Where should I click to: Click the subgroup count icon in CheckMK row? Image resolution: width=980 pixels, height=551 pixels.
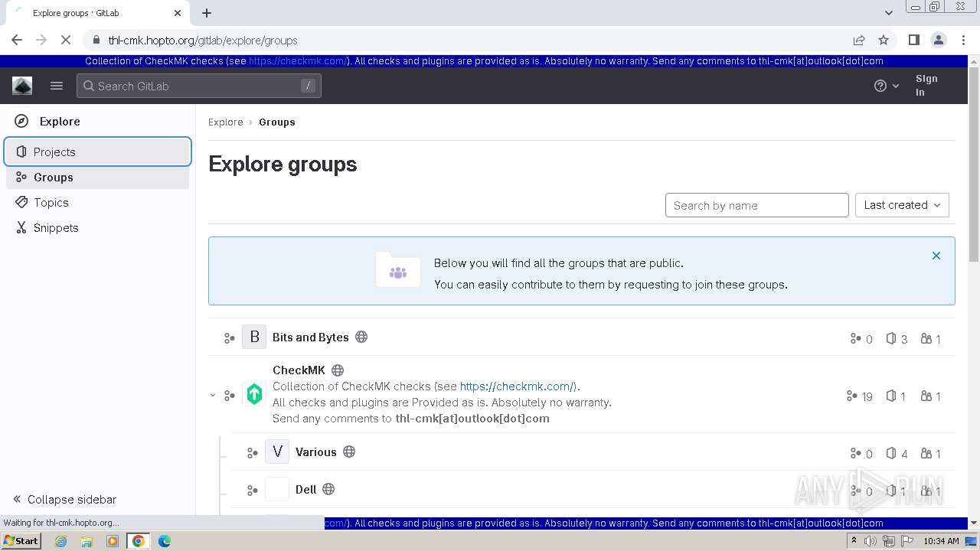pyautogui.click(x=851, y=396)
